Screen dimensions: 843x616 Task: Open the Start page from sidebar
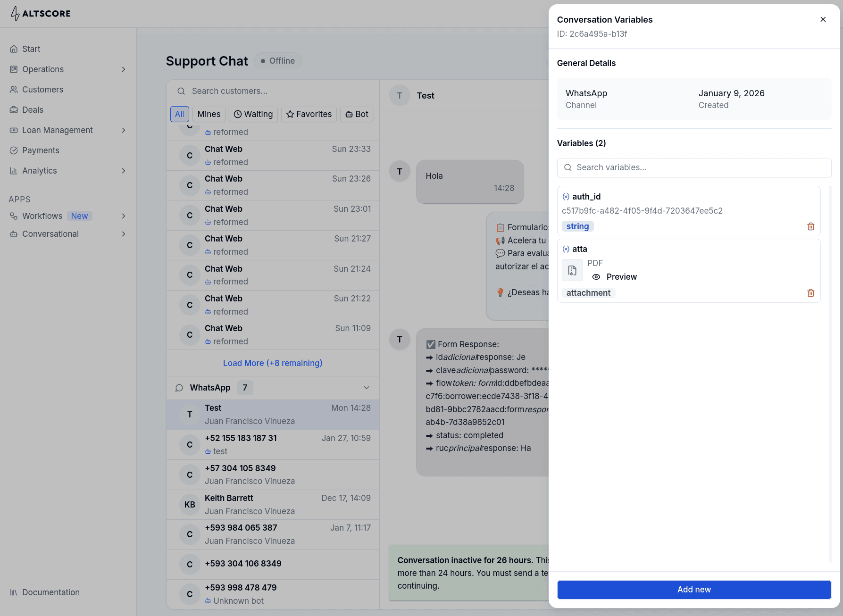tap(31, 49)
